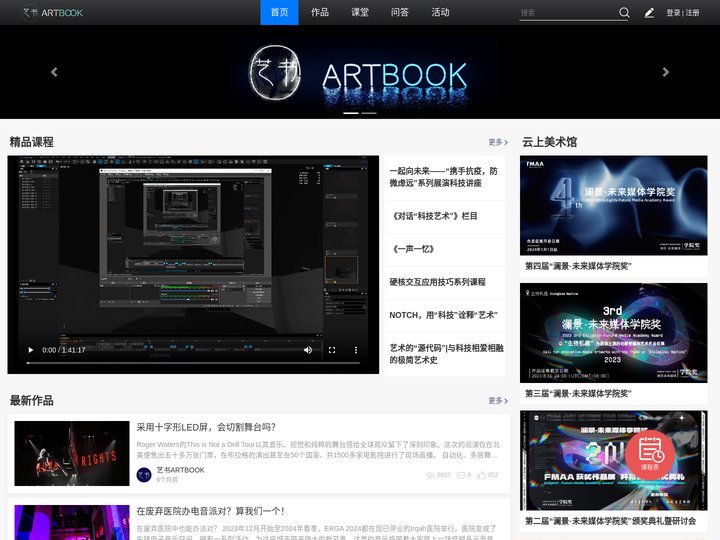Click the 登录 link

tap(673, 13)
